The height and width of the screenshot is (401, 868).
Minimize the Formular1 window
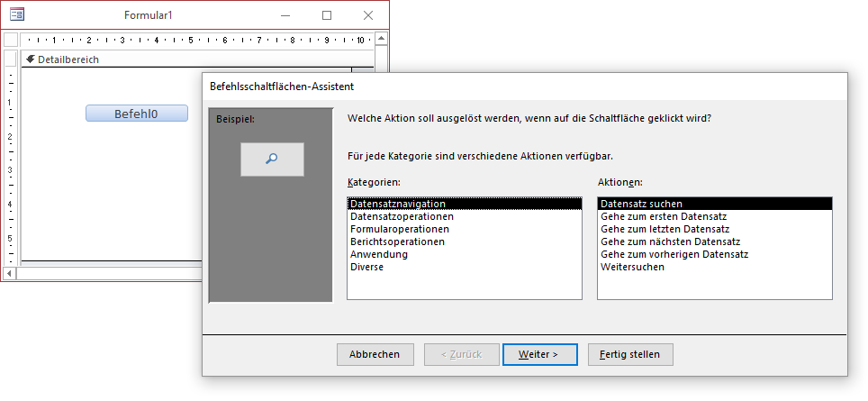pyautogui.click(x=285, y=15)
